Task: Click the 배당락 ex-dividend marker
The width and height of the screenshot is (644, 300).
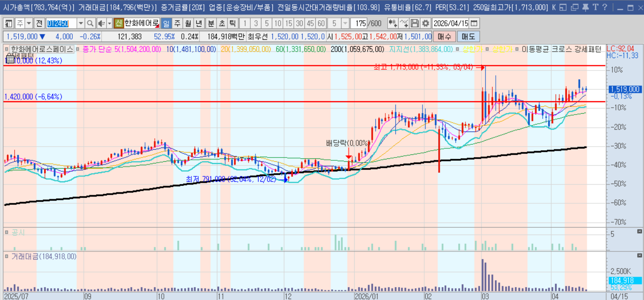Action: [x=347, y=143]
